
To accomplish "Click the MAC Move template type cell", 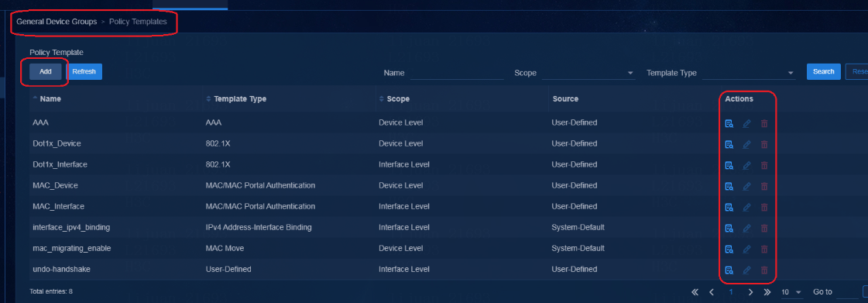I will click(x=225, y=248).
